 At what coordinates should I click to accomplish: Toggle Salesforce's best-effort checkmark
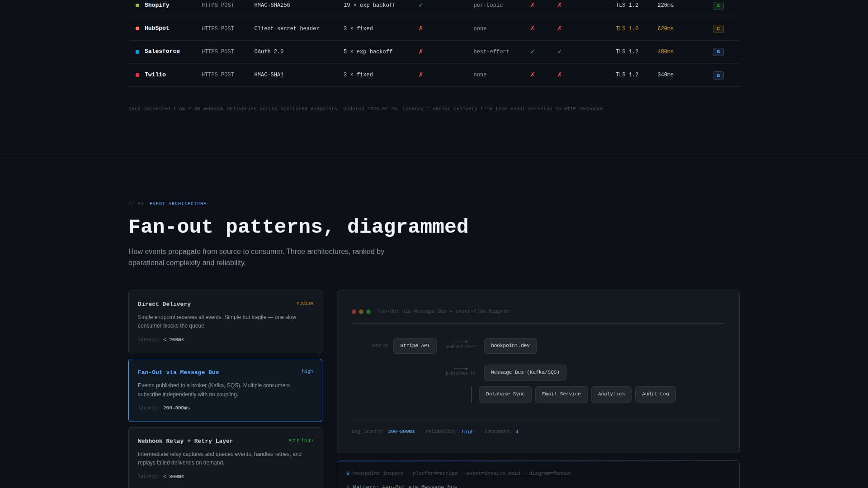533,52
